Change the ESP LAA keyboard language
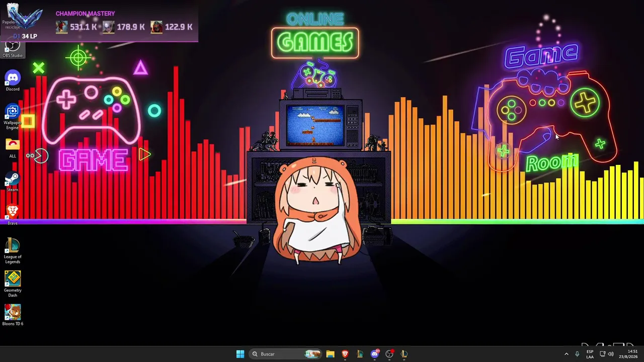The width and height of the screenshot is (644, 362). [590, 354]
